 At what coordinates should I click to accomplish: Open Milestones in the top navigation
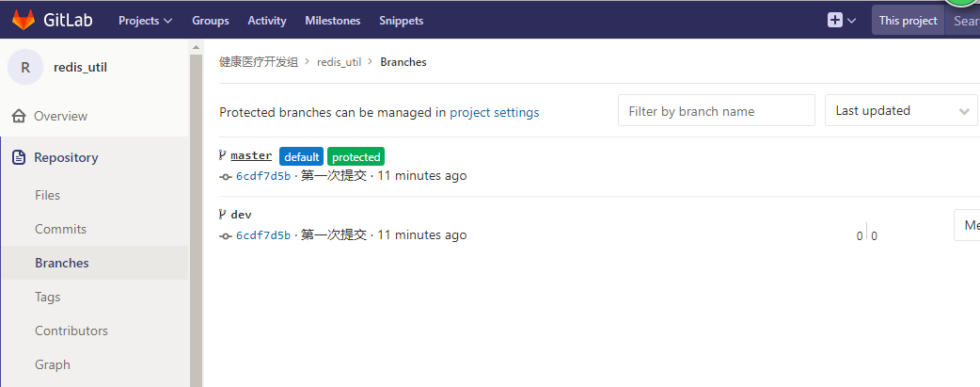tap(333, 21)
